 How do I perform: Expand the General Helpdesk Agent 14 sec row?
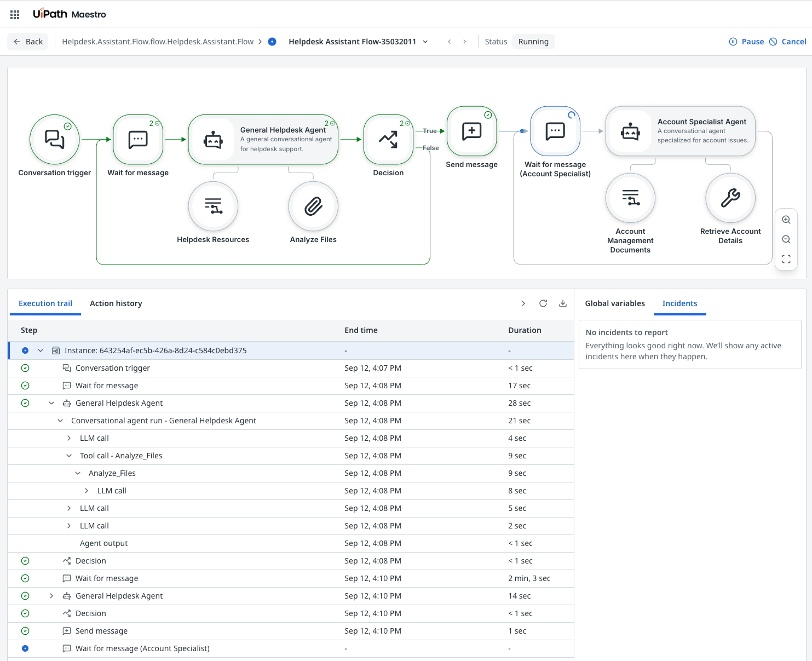click(x=51, y=596)
